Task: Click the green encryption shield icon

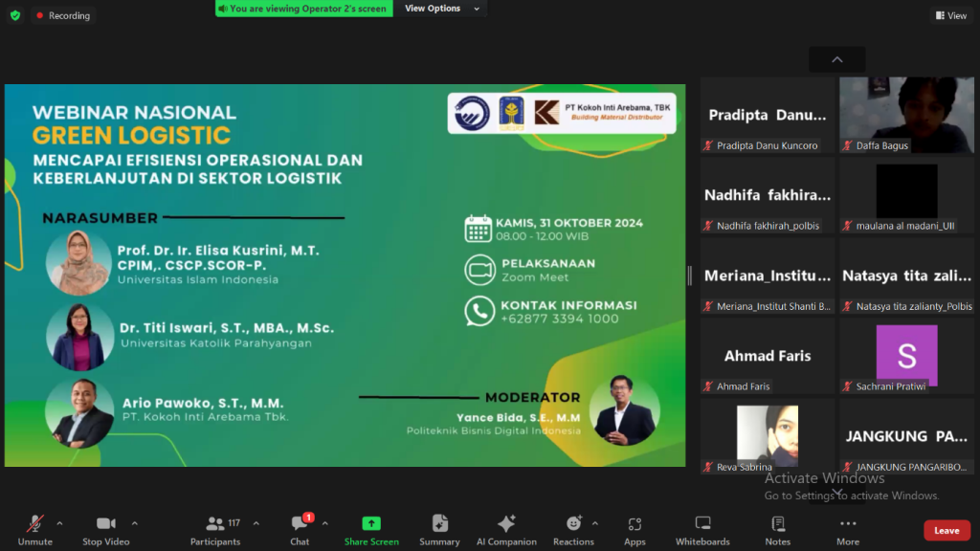Action: click(15, 15)
